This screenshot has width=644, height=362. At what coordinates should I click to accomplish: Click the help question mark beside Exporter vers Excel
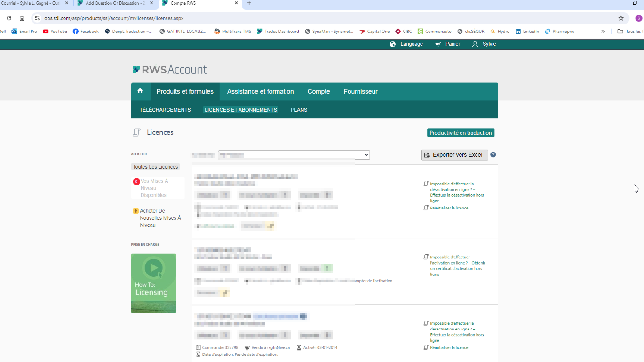click(x=493, y=155)
